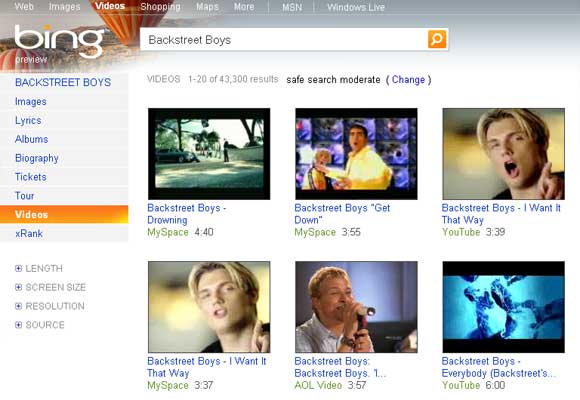This screenshot has height=400, width=580.
Task: Open the Get Down video thumbnail
Action: (356, 154)
